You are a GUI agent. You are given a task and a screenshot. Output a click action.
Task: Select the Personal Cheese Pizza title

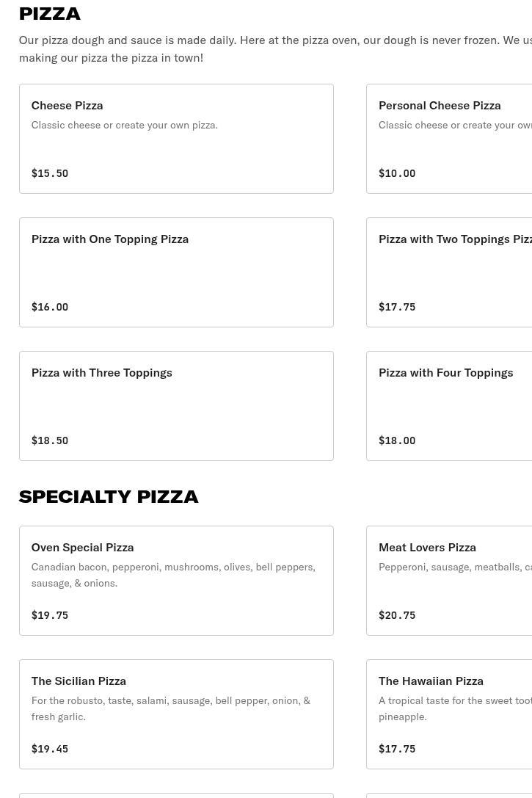pyautogui.click(x=440, y=105)
